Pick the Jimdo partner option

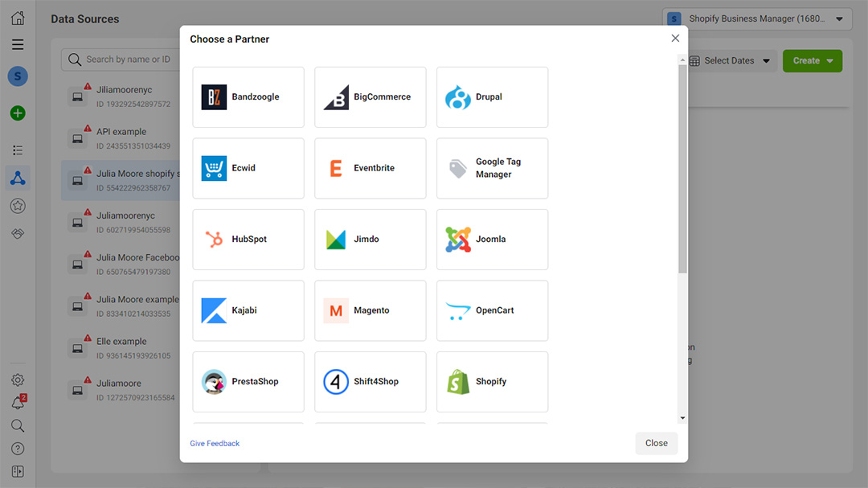tap(371, 240)
